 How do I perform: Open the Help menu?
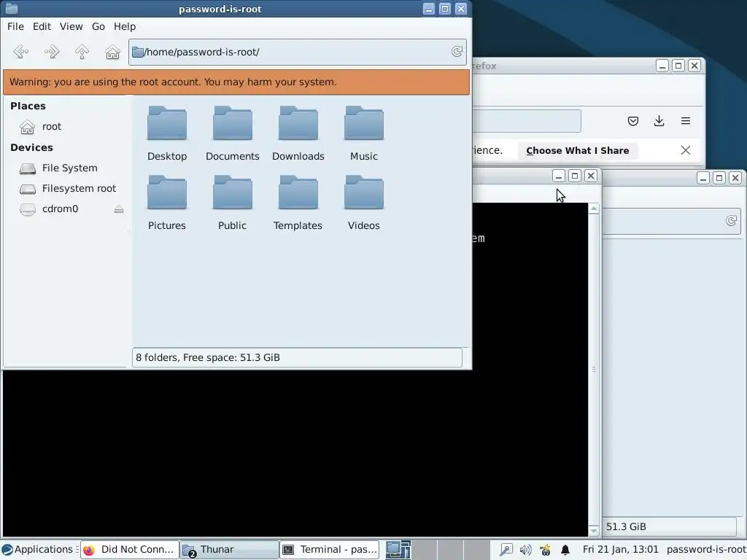(125, 27)
